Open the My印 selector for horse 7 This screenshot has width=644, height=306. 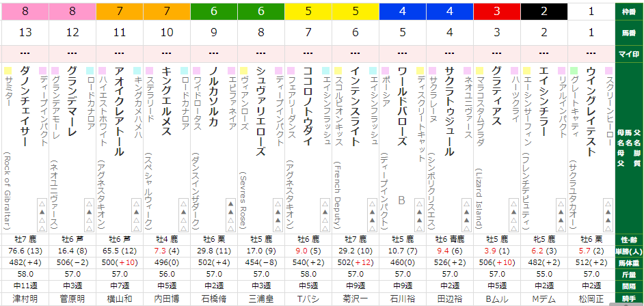click(308, 53)
